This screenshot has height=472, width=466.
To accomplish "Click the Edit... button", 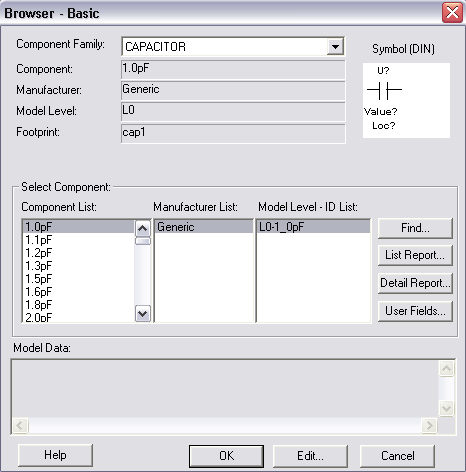I will pyautogui.click(x=310, y=456).
